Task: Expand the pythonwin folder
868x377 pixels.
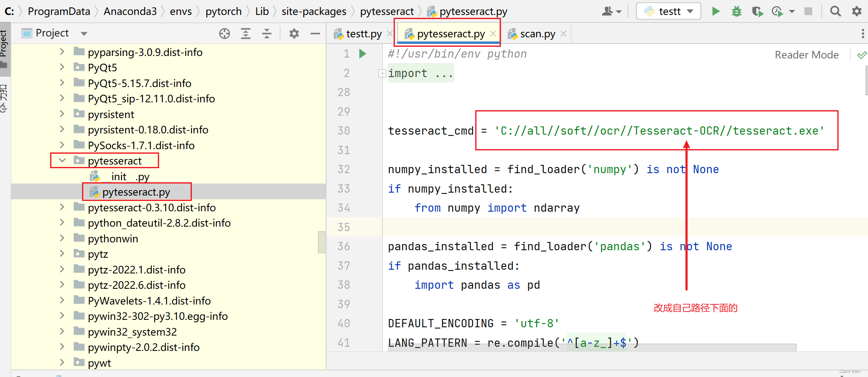Action: coord(62,238)
